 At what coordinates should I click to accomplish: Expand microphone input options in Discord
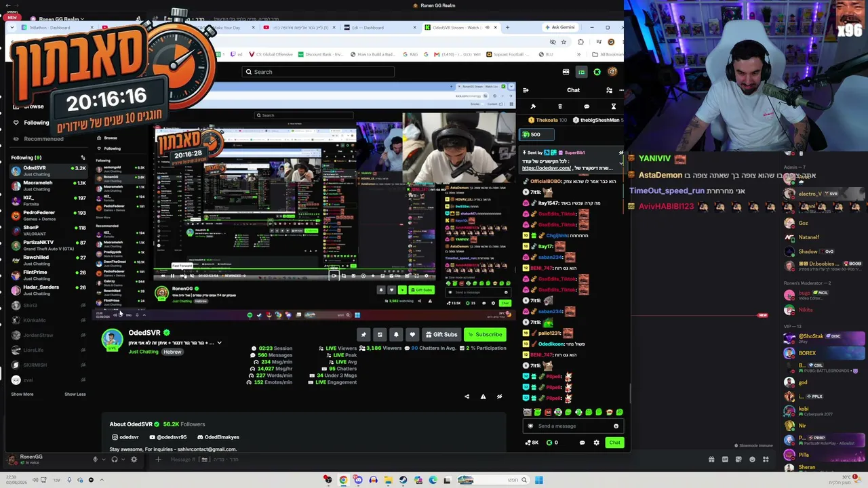pos(104,460)
